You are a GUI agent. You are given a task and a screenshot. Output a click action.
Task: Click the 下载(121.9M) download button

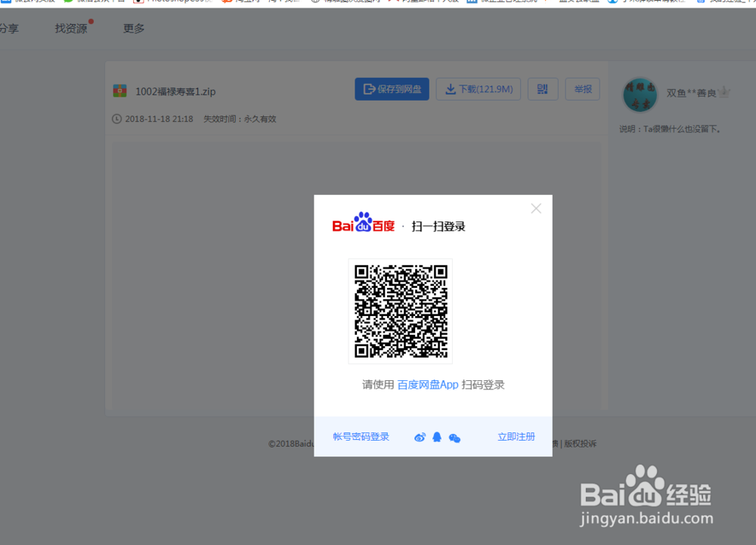(x=479, y=89)
